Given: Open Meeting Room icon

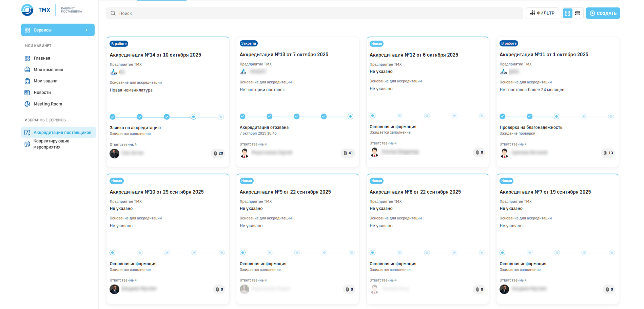Looking at the screenshot, I should click(x=27, y=104).
